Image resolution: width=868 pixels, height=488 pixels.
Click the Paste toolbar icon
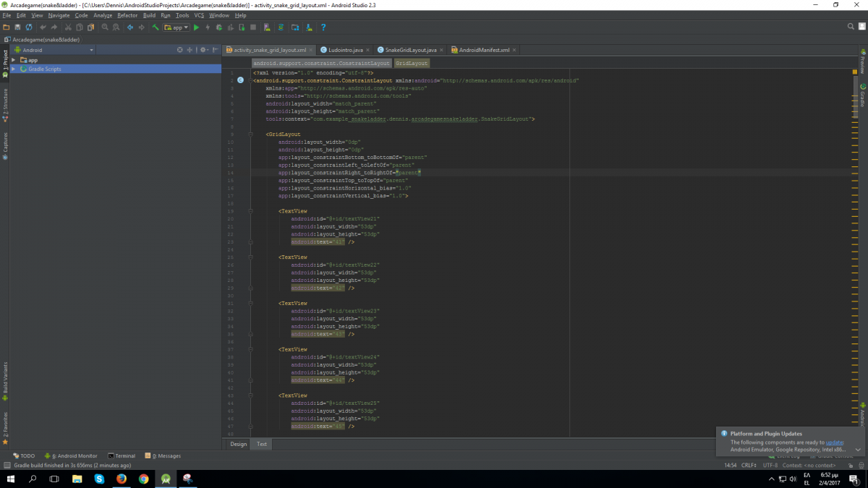90,27
